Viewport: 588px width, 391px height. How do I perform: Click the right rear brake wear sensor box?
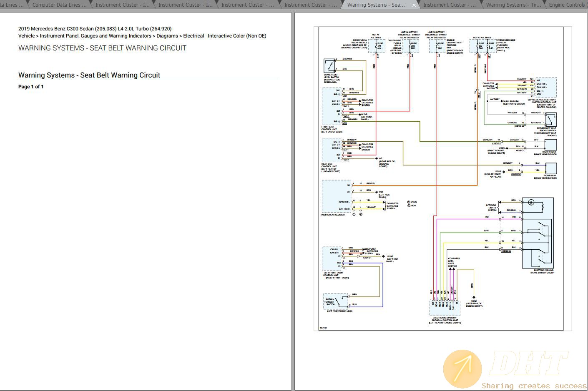[x=550, y=168]
